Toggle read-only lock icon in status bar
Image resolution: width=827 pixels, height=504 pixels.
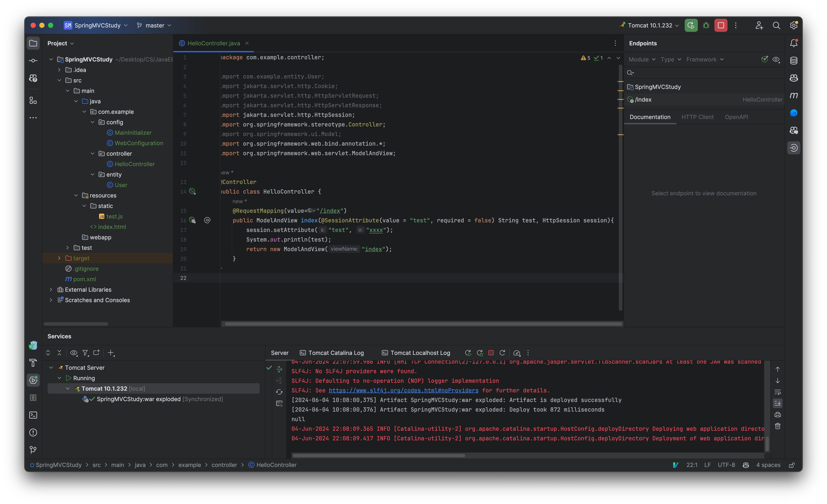[791, 465]
